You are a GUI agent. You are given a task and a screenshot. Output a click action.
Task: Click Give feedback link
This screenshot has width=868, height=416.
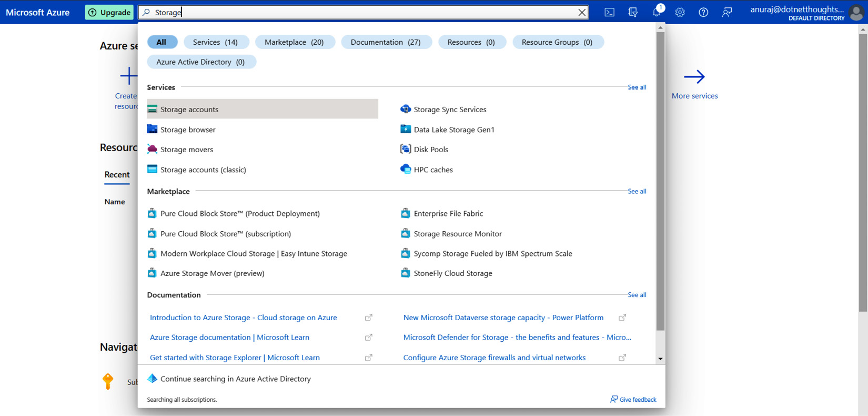633,400
